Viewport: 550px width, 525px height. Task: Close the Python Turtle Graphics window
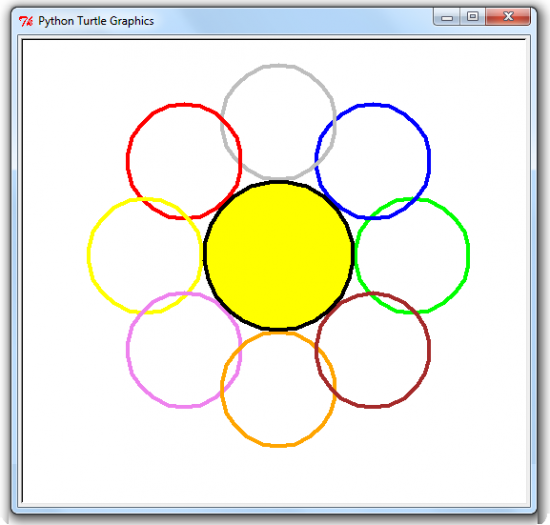click(x=508, y=16)
